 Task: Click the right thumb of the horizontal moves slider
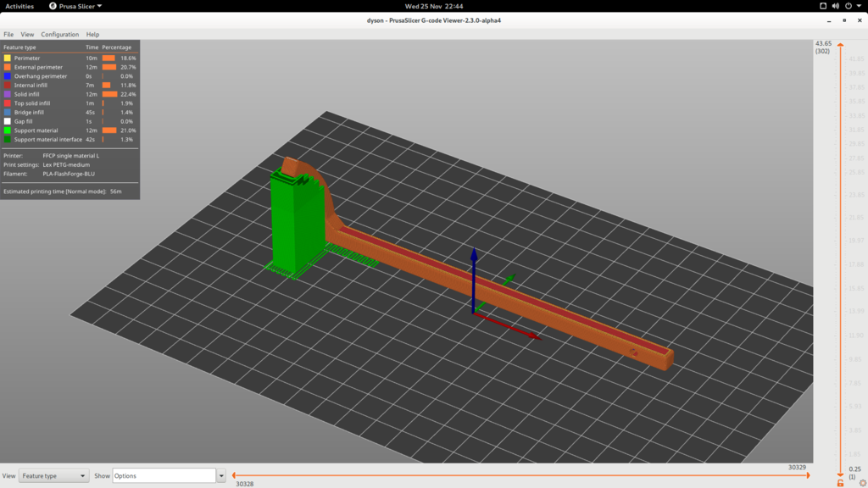[808, 475]
